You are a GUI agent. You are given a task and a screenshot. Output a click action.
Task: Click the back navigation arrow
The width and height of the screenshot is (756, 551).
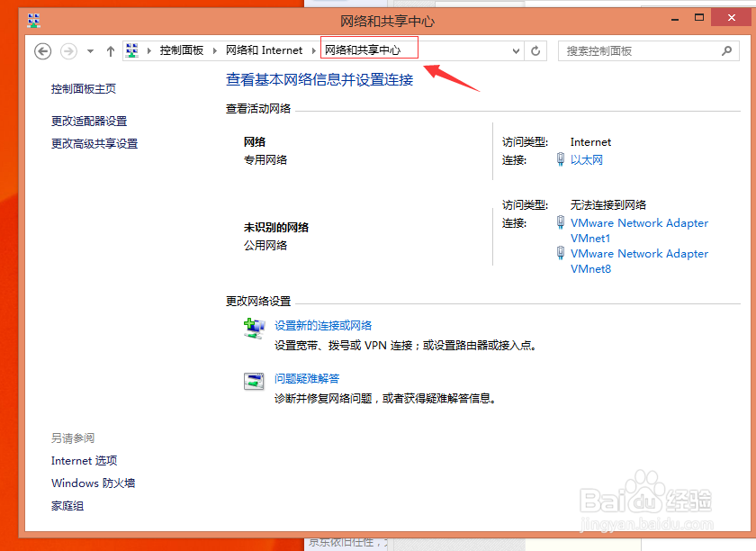point(42,51)
